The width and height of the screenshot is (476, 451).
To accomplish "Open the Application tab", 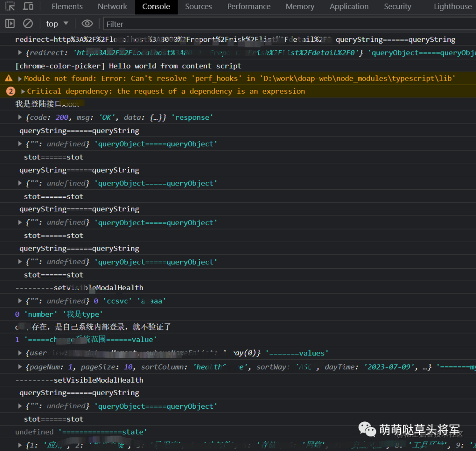I will [349, 7].
